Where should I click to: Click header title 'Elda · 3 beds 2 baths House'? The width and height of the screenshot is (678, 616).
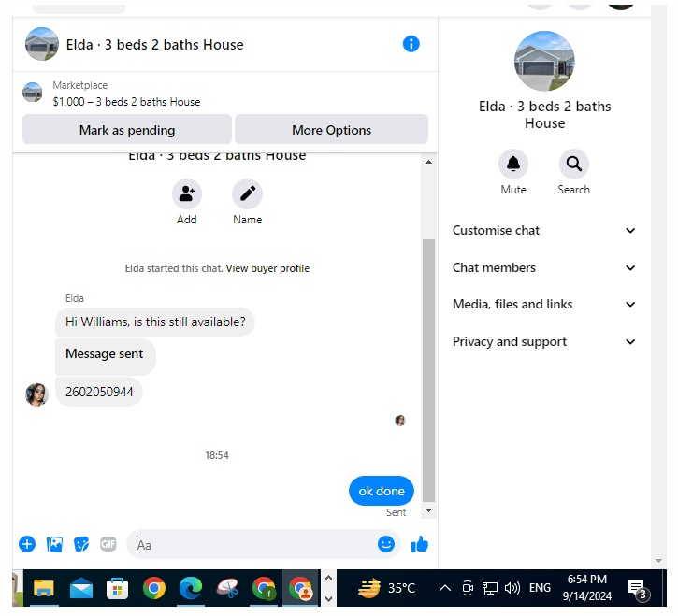coord(155,45)
